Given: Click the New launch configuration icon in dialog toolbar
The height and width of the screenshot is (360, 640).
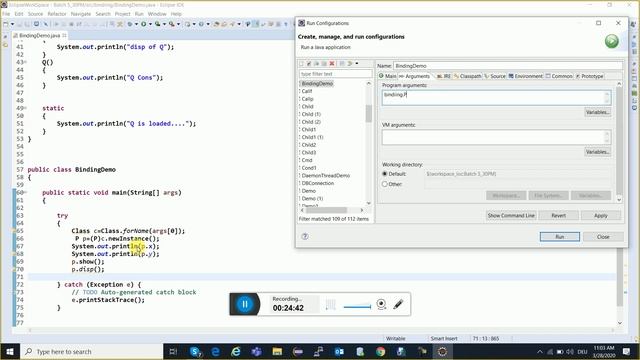Looking at the screenshot, I should point(302,64).
